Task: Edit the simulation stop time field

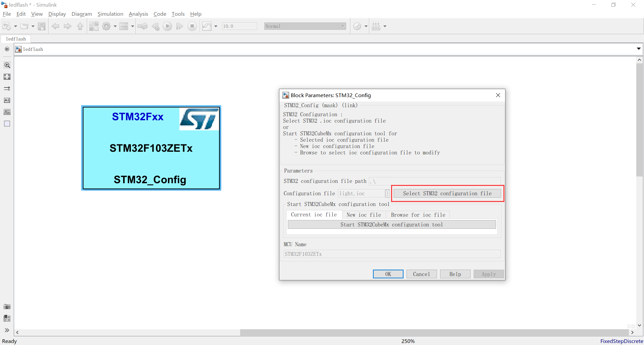Action: point(239,26)
